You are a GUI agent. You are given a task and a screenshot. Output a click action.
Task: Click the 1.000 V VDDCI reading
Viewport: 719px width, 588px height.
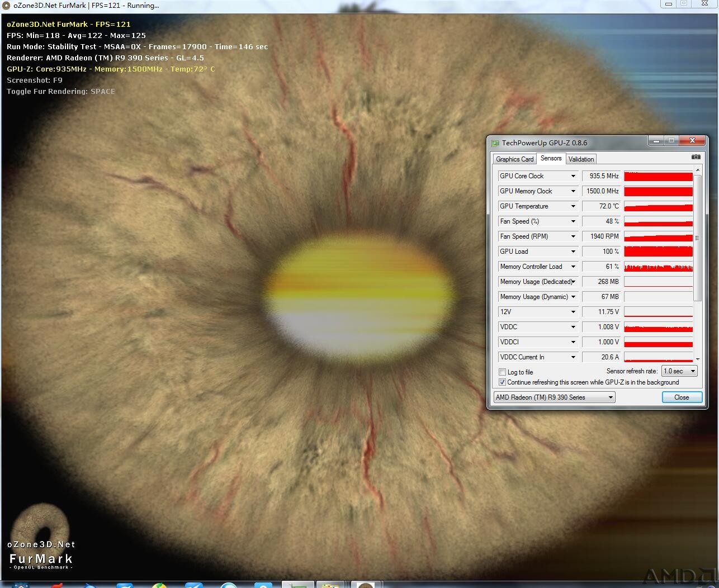pyautogui.click(x=602, y=342)
